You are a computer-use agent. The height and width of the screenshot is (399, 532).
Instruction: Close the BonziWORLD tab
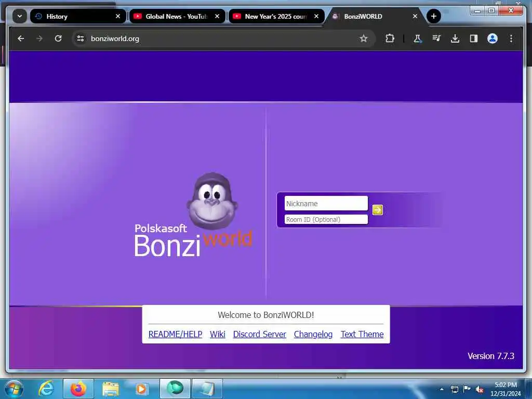[x=415, y=16]
